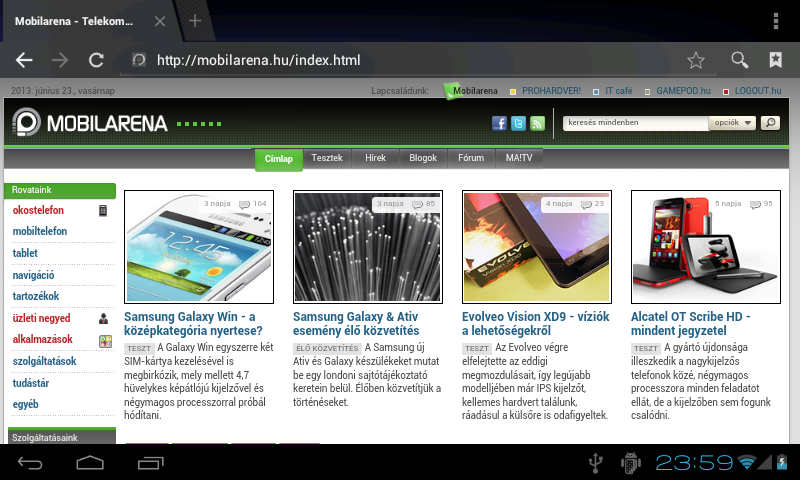
Task: Open the alkalmazások category
Action: pos(42,339)
